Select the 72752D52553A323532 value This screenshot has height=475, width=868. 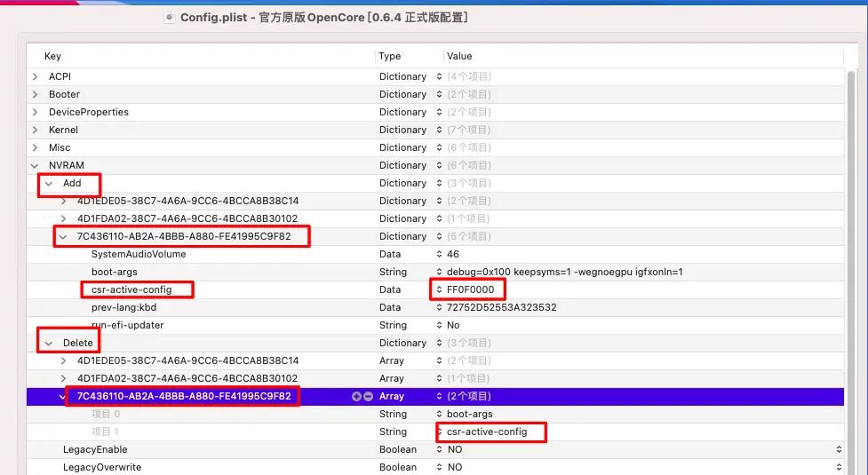(502, 307)
